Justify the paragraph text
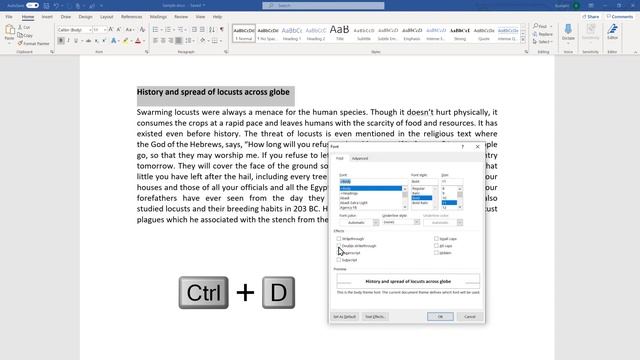The image size is (640, 360). [x=178, y=41]
